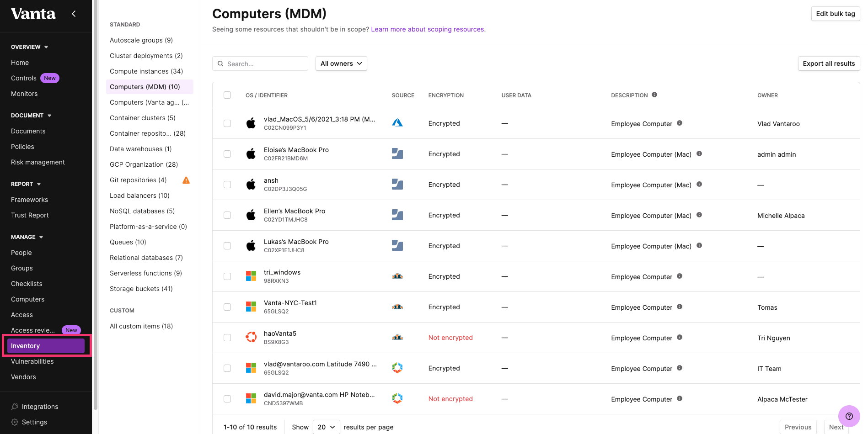The image size is (868, 434).
Task: Click the ENCRYPTION column header
Action: (446, 95)
